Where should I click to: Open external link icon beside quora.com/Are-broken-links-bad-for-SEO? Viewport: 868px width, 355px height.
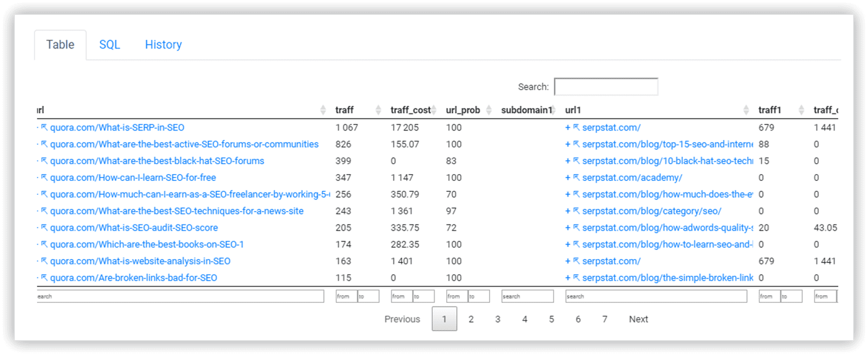pyautogui.click(x=44, y=279)
